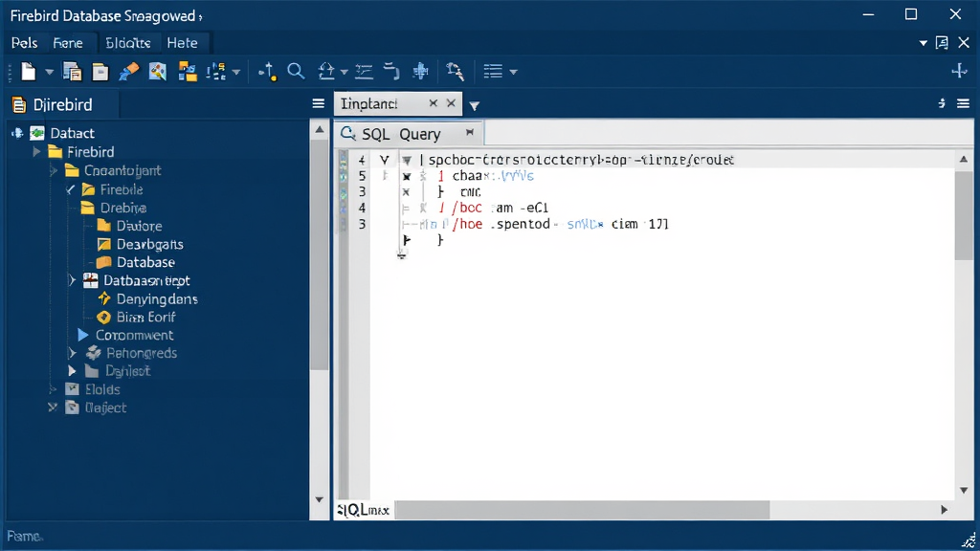This screenshot has height=551, width=980.
Task: Open the Hete menu
Action: 183,43
